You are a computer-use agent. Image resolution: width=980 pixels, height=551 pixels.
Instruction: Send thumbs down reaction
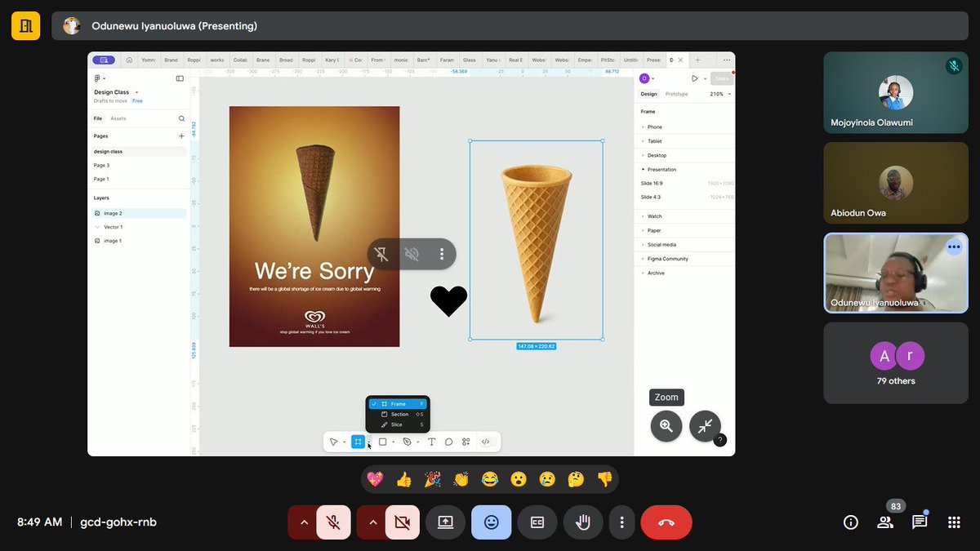604,479
